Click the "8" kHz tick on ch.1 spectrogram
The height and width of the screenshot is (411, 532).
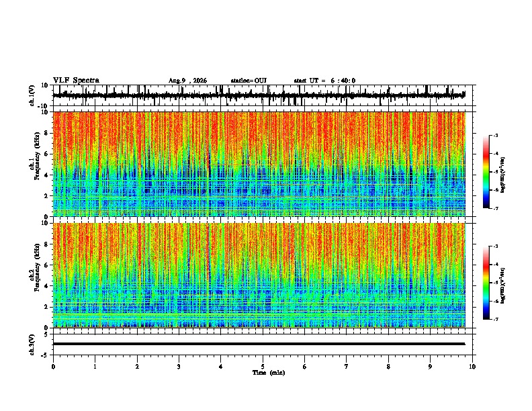pos(47,133)
